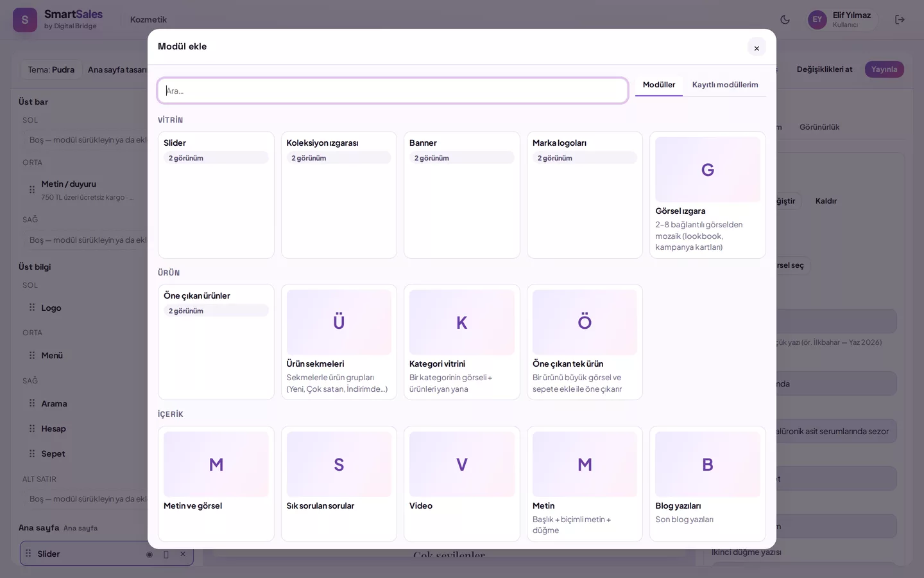Select the Kategori vitrini K icon
924x578 pixels.
(x=462, y=322)
